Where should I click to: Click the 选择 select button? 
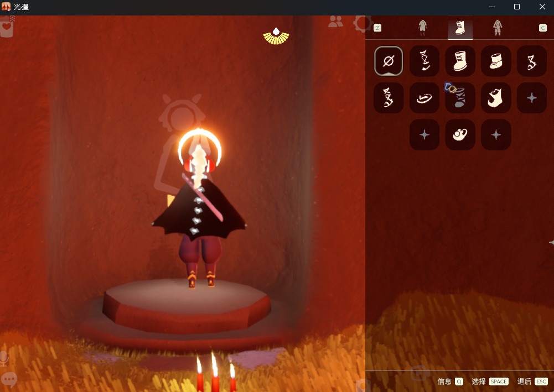[x=478, y=381]
